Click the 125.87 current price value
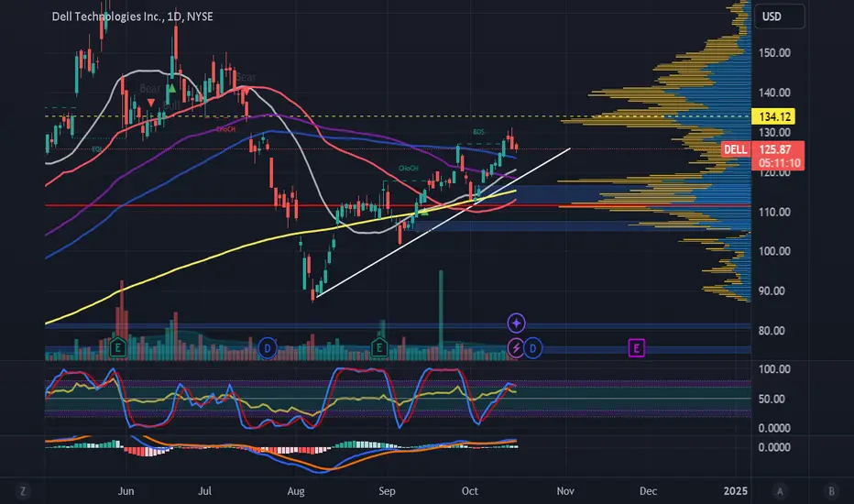This screenshot has height=504, width=854. click(x=774, y=149)
